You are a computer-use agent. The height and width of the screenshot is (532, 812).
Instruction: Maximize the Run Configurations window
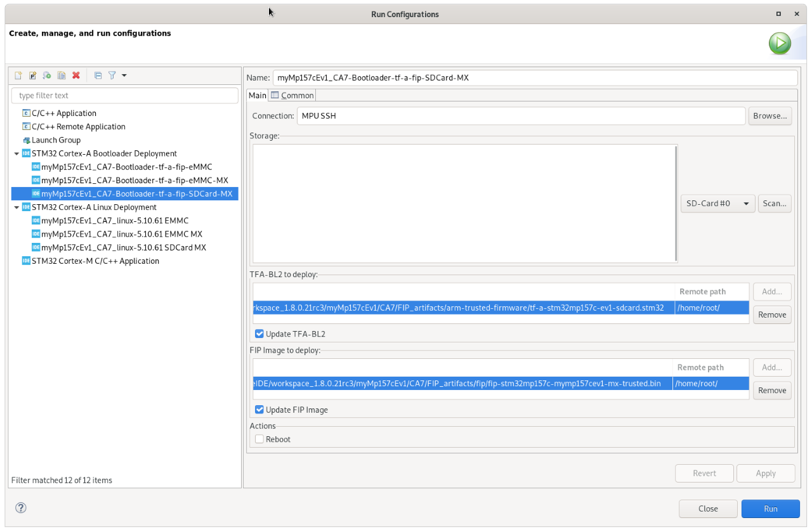(778, 14)
